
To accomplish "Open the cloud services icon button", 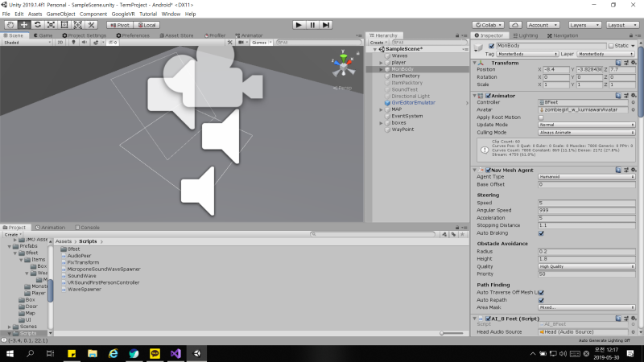I will [515, 25].
